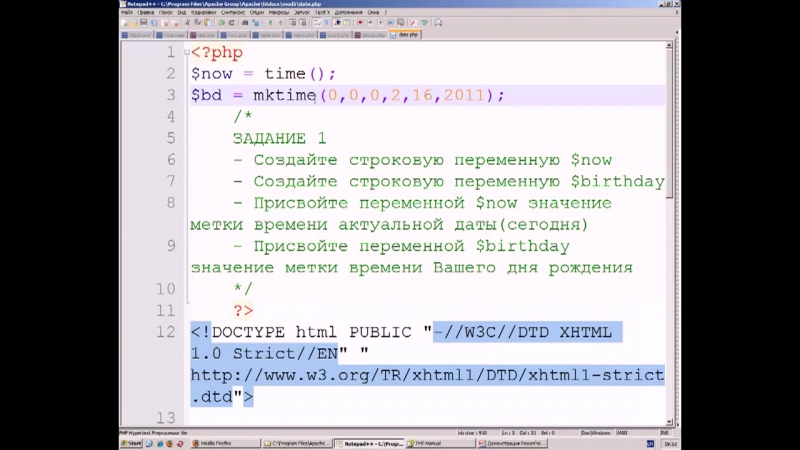Viewport: 800px width, 450px height.
Task: Click the Save file toolbar icon
Action: [x=144, y=22]
